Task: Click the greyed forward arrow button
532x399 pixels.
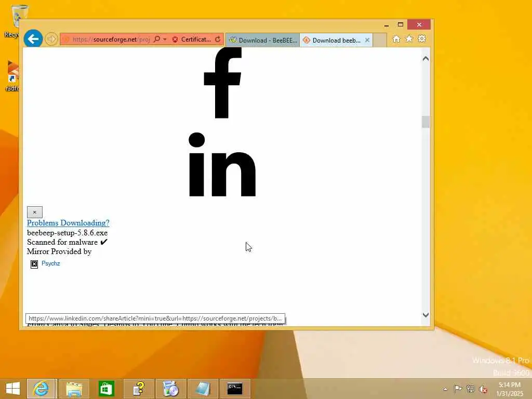Action: pyautogui.click(x=51, y=39)
